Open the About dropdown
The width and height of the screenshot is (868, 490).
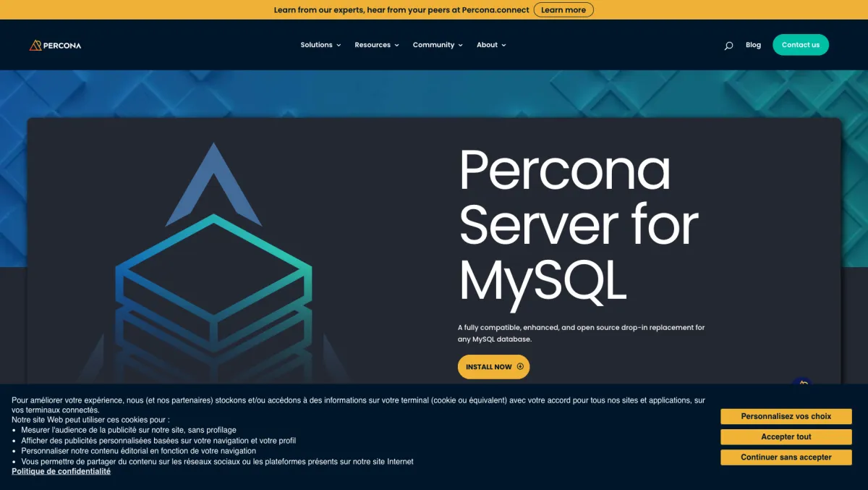pos(491,45)
